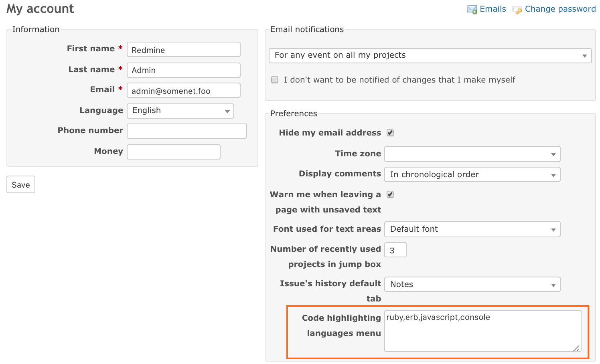Toggle the self-notification opt-out checkbox
The width and height of the screenshot is (600, 364).
click(275, 80)
